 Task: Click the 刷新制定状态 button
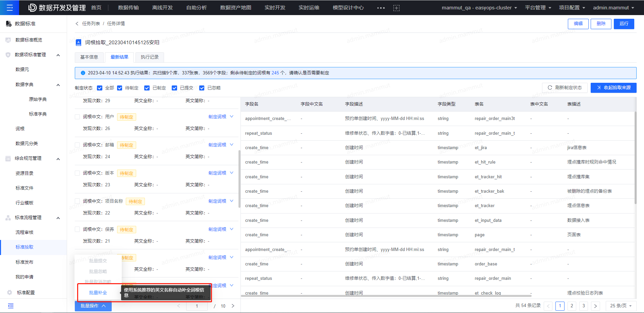565,88
